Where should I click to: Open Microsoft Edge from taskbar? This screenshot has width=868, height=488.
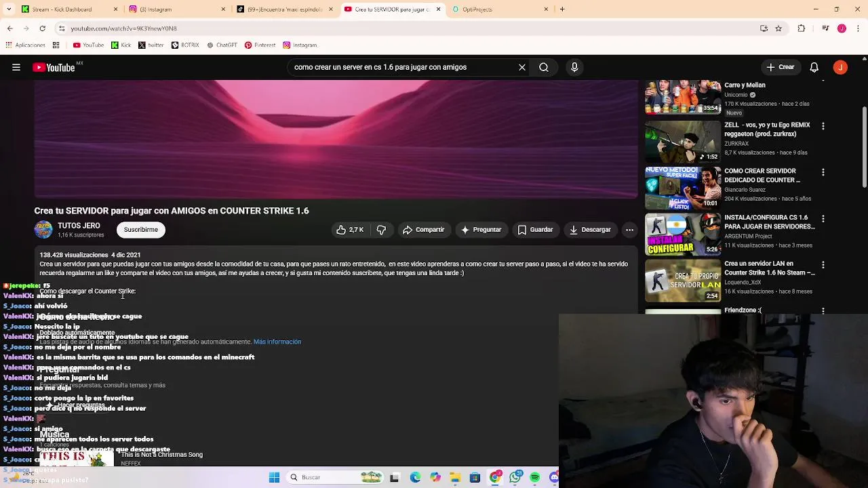415,477
